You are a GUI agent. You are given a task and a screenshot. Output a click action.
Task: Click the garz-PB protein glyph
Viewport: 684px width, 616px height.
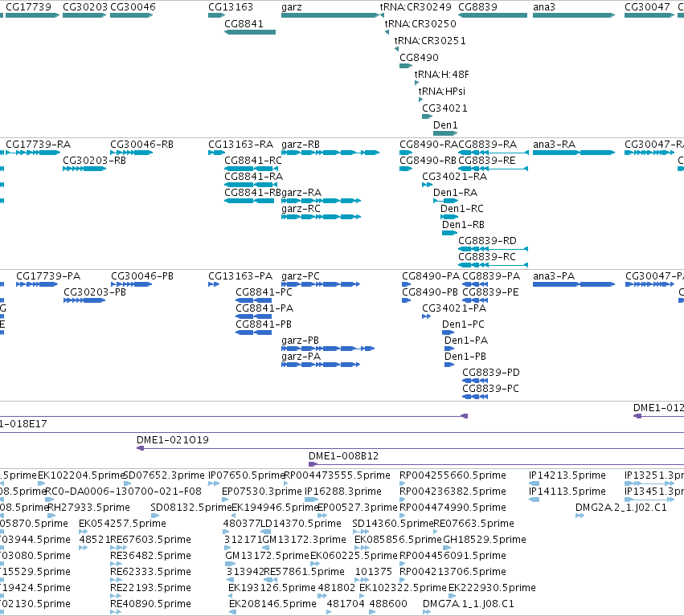click(x=328, y=349)
